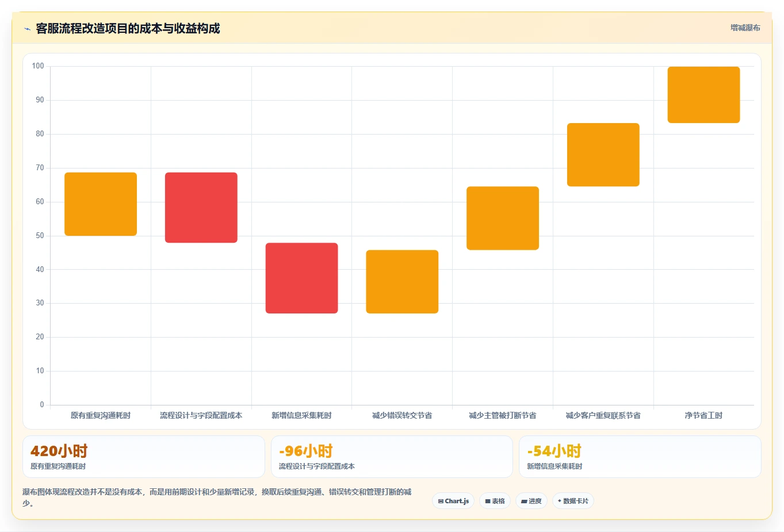Viewport: 784px width, 532px height.
Task: Select the 进度 chip
Action: pos(531,501)
